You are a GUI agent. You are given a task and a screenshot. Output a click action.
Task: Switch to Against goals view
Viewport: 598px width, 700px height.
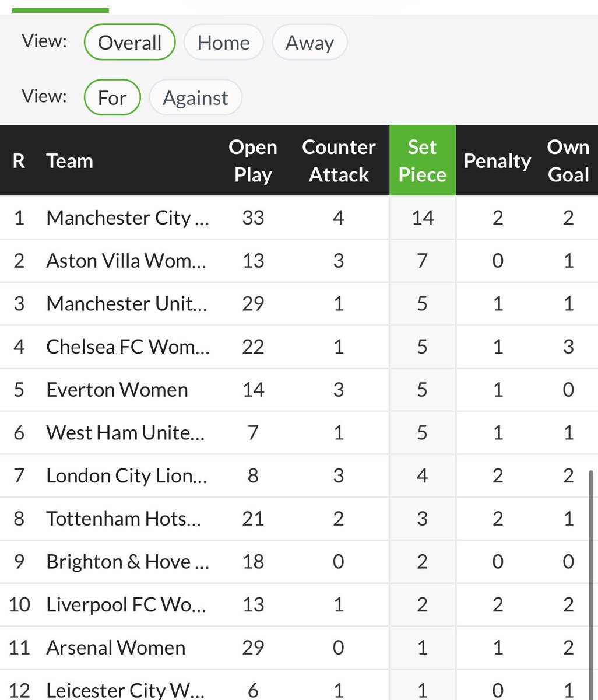[x=195, y=97]
